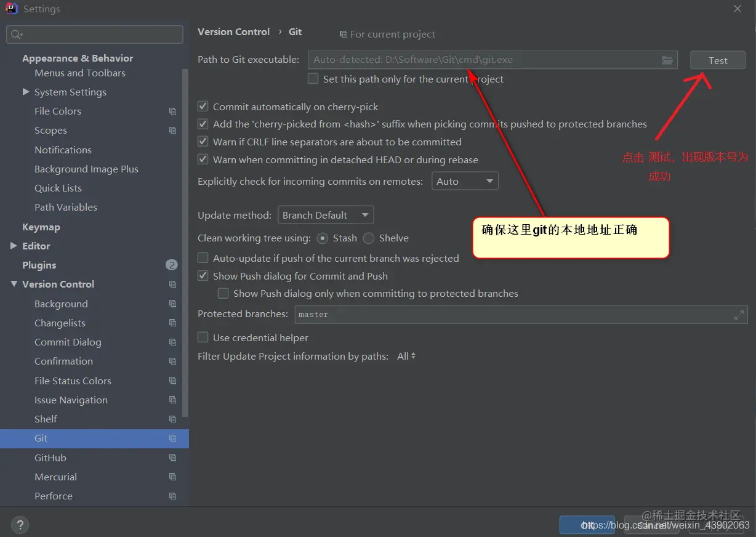Enable Use credential helper checkbox

click(203, 337)
